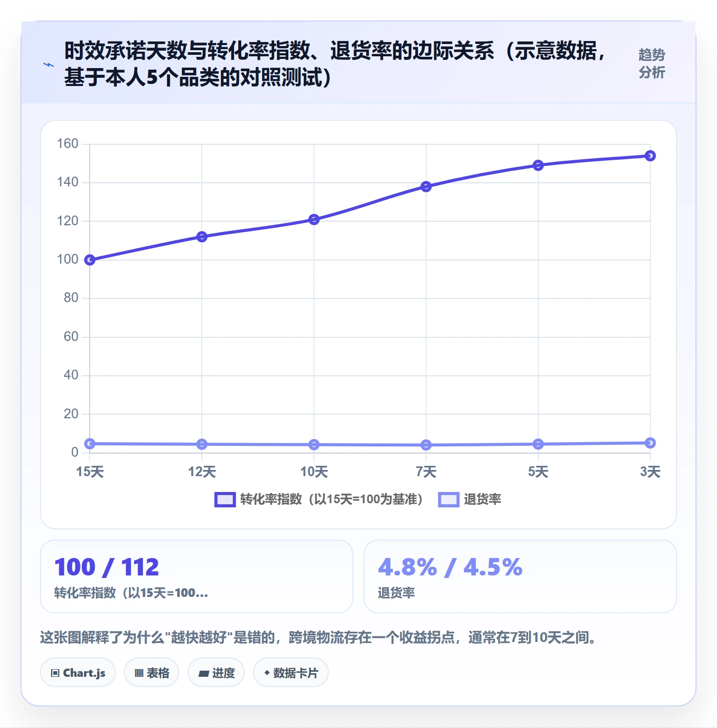The height and width of the screenshot is (728, 717).
Task: Click the 160 y-axis value
Action: [68, 144]
